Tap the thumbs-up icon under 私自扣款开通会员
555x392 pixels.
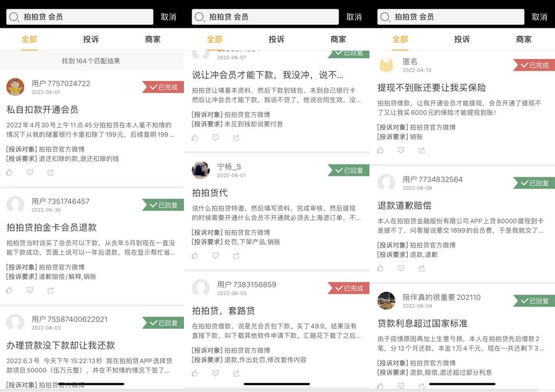[9, 171]
